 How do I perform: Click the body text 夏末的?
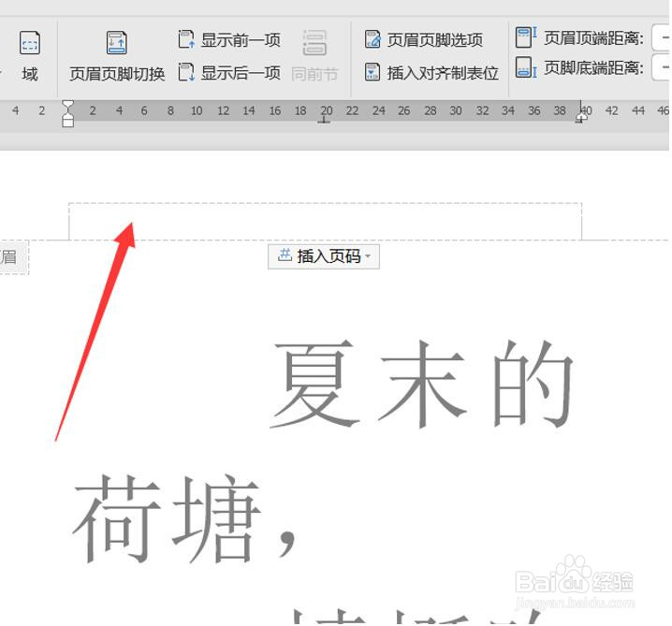coord(422,385)
